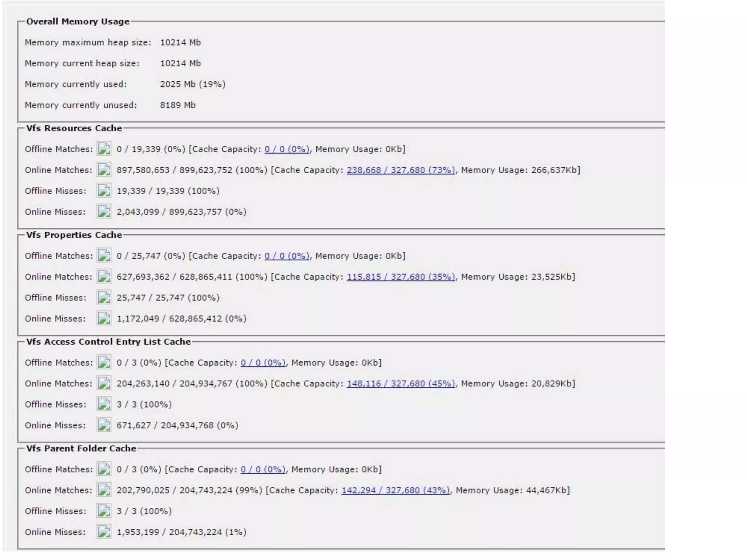This screenshot has height=560, width=747.
Task: Click icon beside Parent Folder Cache Online Misses
Action: [104, 532]
